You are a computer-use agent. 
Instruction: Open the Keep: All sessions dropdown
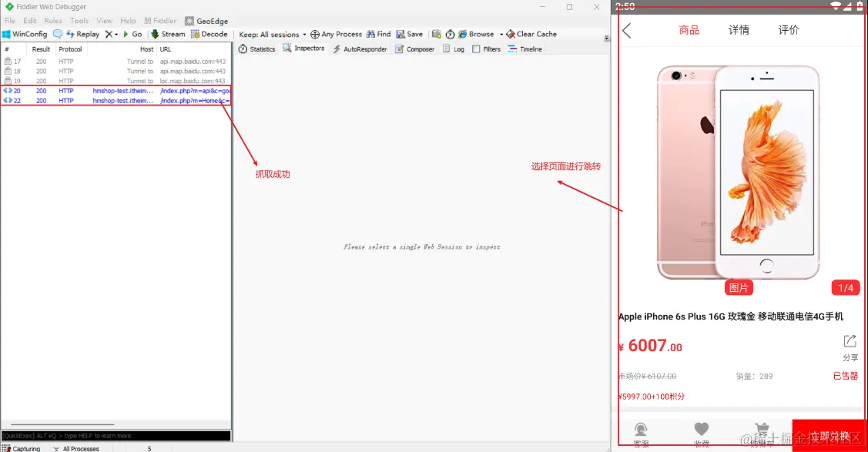pyautogui.click(x=273, y=35)
